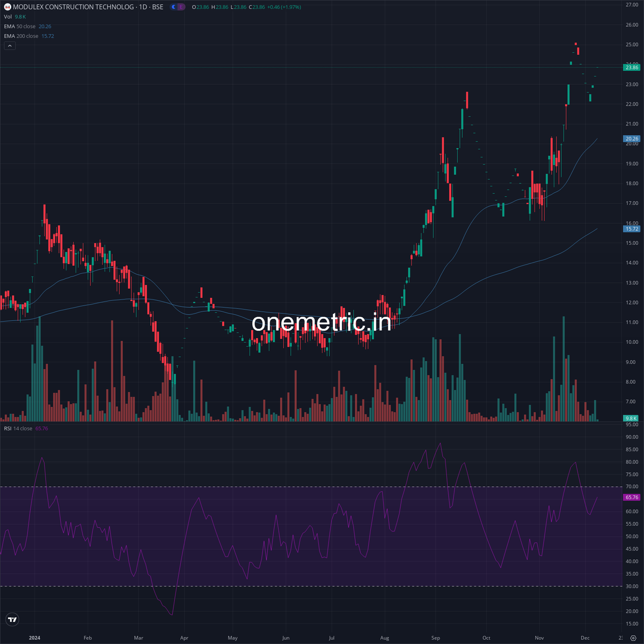Click the 2024 label on time axis
Screen dimensions: 644x644
coord(34,638)
